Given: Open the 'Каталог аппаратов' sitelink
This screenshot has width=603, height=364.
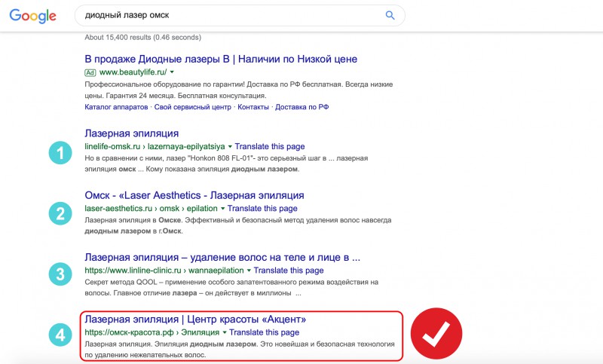Looking at the screenshot, I should pyautogui.click(x=117, y=107).
